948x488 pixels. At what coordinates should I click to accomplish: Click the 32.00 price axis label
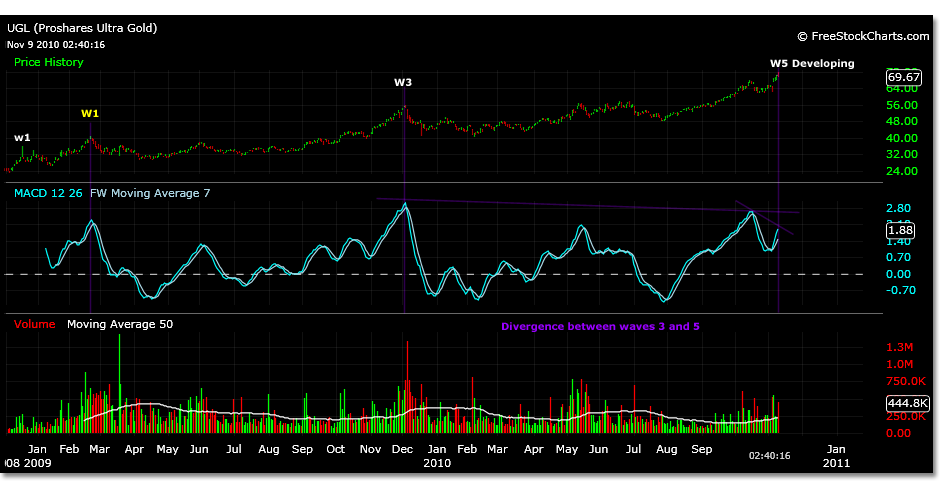point(902,155)
